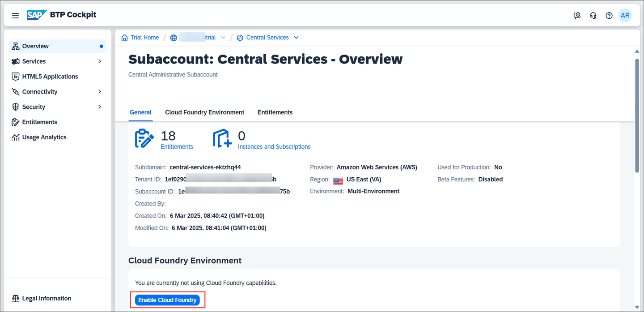The image size is (644, 312).
Task: Expand the Services submenu chevron
Action: pyautogui.click(x=100, y=61)
